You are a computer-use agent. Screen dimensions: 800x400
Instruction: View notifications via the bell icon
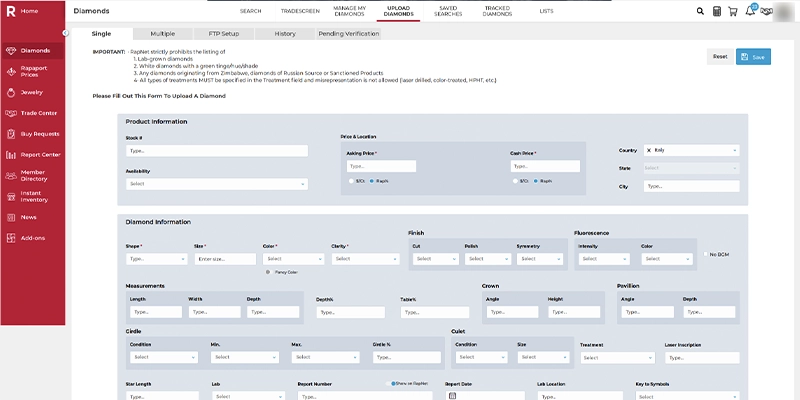coord(750,11)
